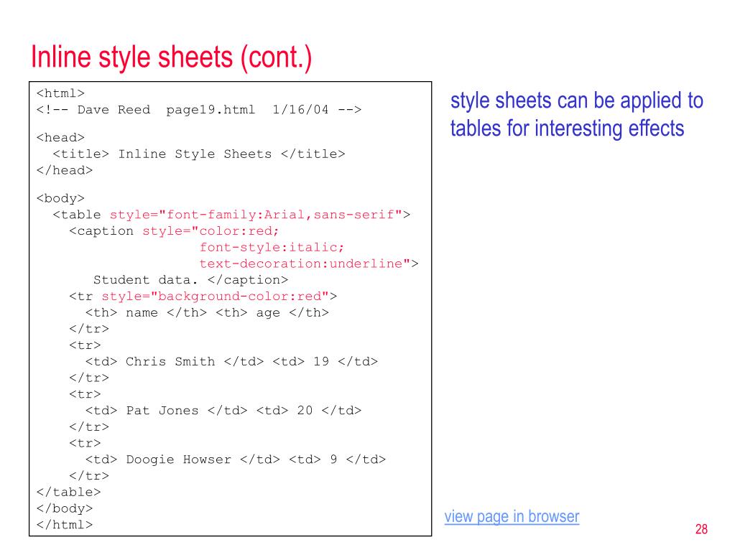Select the font-style:italic; line
Screen dimensions: 735x560
(x=272, y=248)
